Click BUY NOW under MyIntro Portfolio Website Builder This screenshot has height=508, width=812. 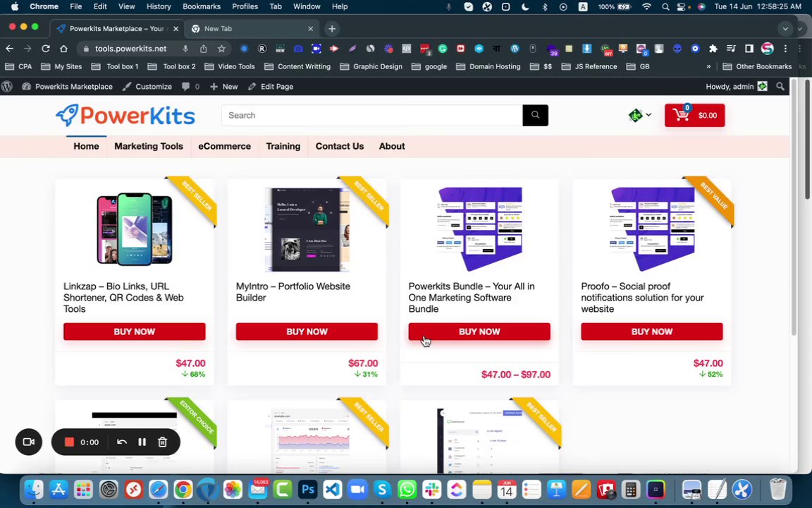coord(307,332)
